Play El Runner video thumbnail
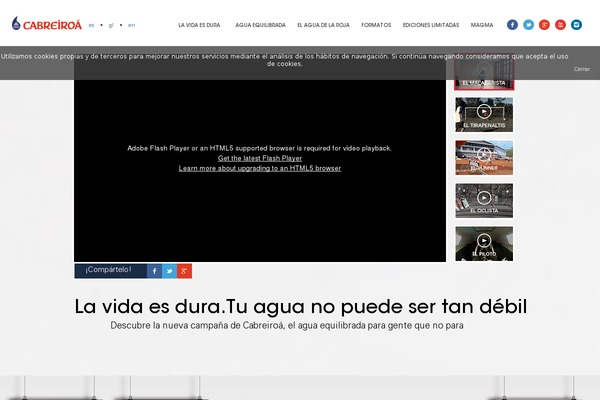This screenshot has width=600, height=400. [x=484, y=157]
